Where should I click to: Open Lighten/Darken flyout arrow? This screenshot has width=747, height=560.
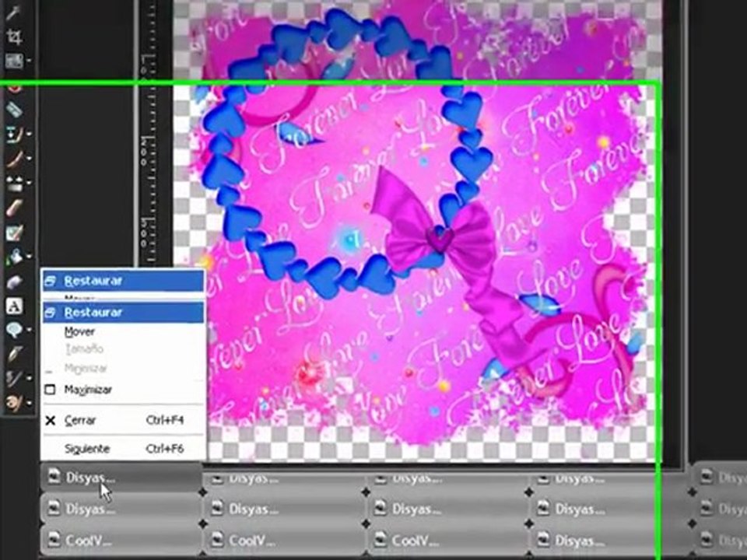coord(29,184)
